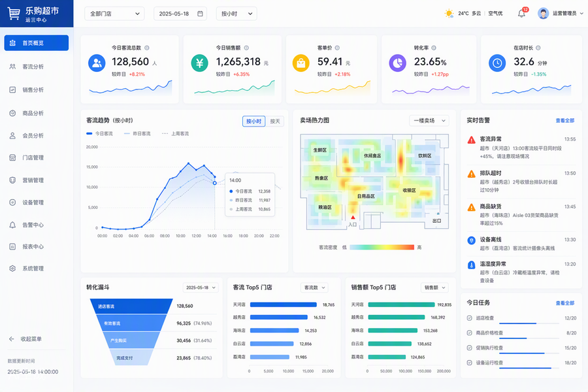Screen dimensions: 588x392
Task: Open the 销售额 metric dropdown
Action: pyautogui.click(x=434, y=287)
